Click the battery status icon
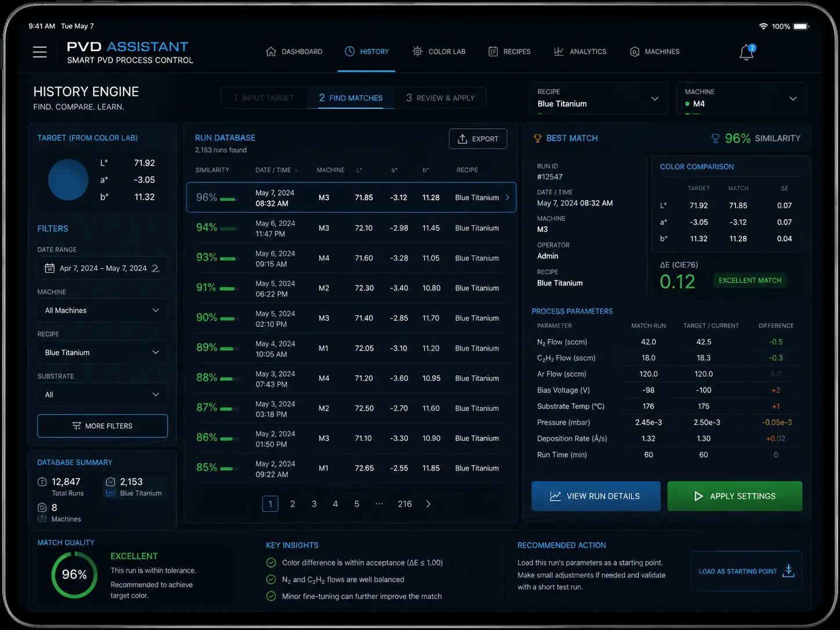Screen dimensions: 840x630 [x=801, y=27]
